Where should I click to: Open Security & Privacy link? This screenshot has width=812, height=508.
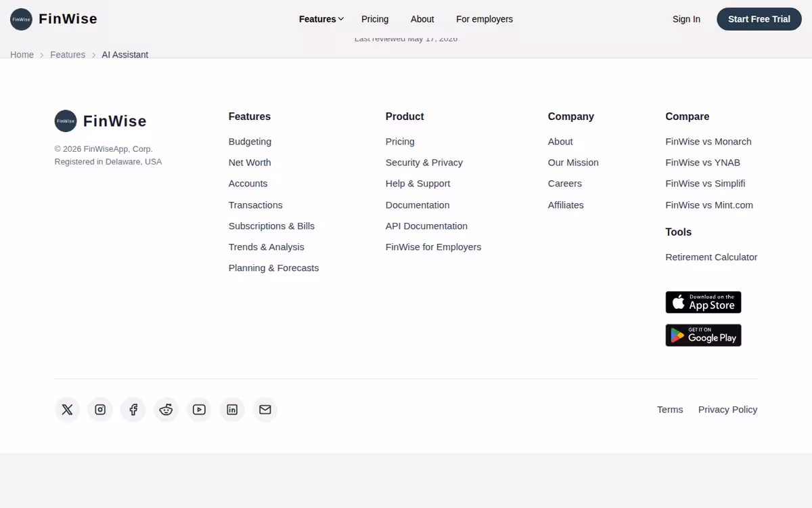pyautogui.click(x=424, y=163)
